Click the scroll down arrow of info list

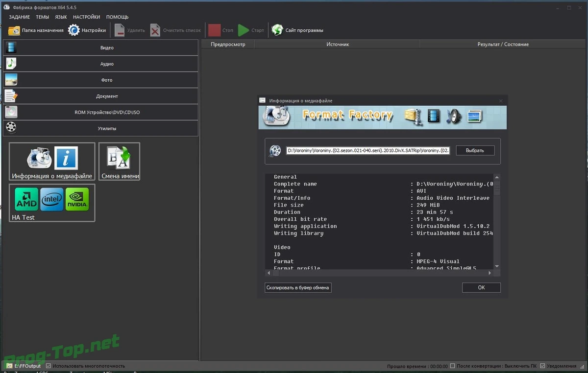pos(497,266)
